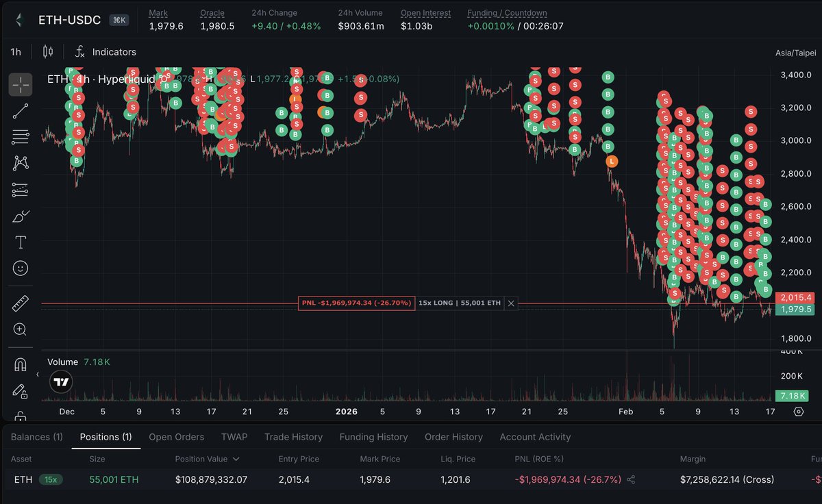The height and width of the screenshot is (504, 822).
Task: Select the brush drawing tool
Action: pyautogui.click(x=21, y=216)
